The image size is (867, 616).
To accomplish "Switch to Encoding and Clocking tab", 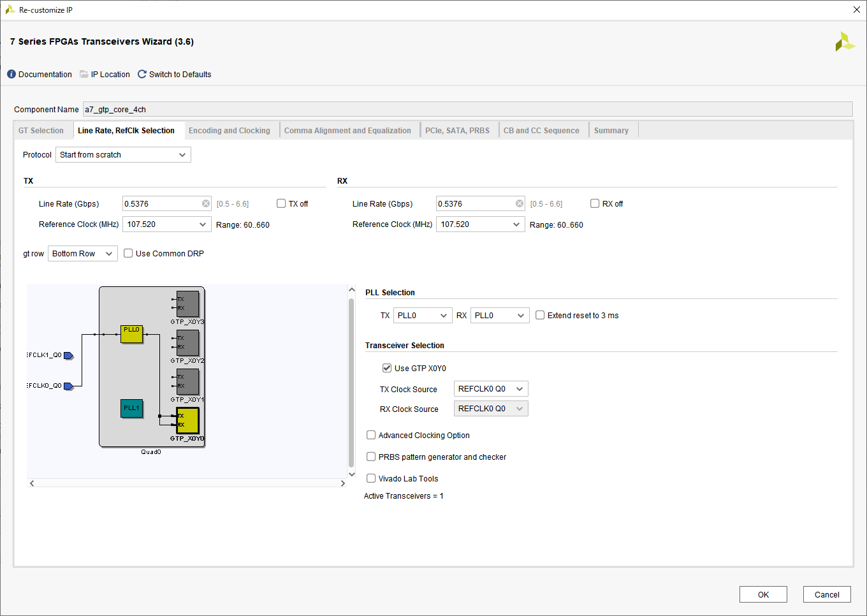I will click(229, 131).
